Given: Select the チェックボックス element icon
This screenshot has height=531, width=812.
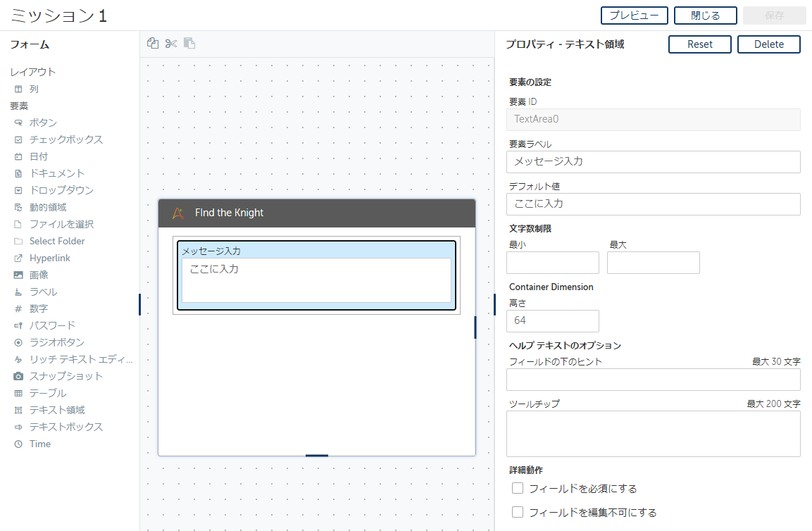Looking at the screenshot, I should [x=18, y=140].
